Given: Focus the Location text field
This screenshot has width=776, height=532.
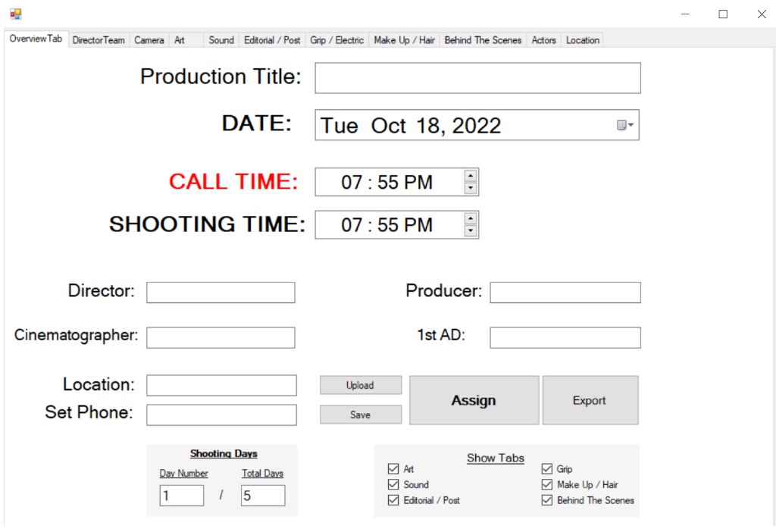Looking at the screenshot, I should click(x=221, y=386).
